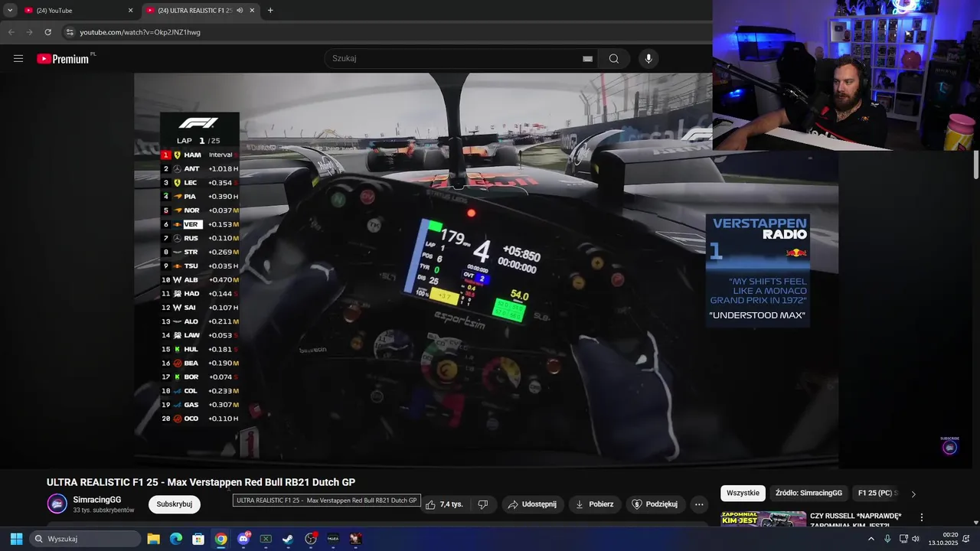Open CZY RUSSELL recommended video title

click(855, 520)
